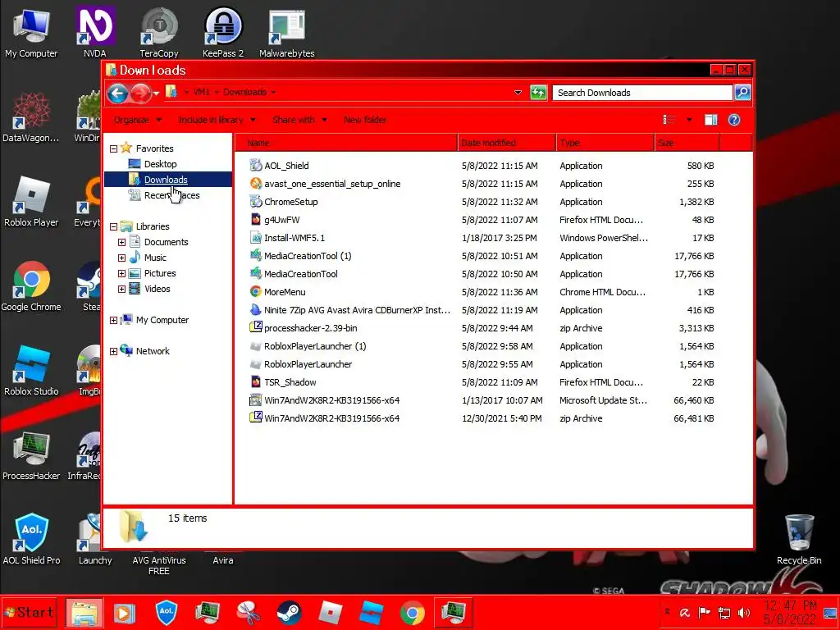Click volume speaker tray icon
The height and width of the screenshot is (630, 840).
click(743, 612)
